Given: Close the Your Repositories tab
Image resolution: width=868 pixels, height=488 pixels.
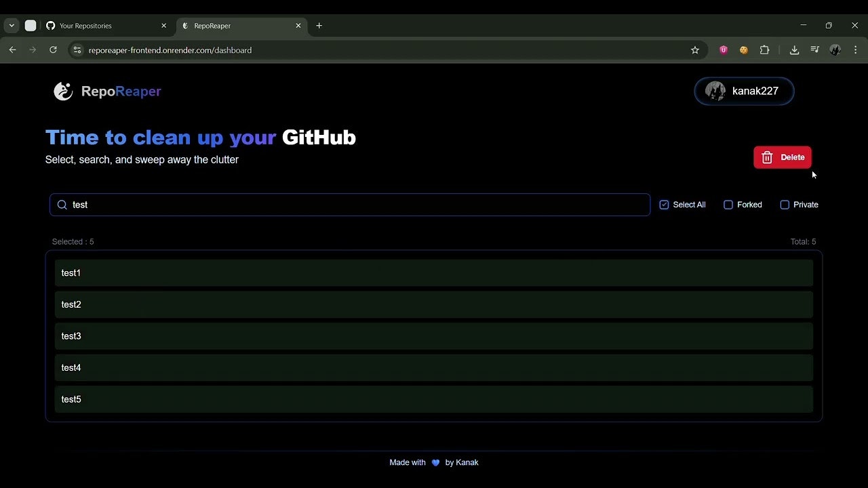Looking at the screenshot, I should pyautogui.click(x=163, y=26).
